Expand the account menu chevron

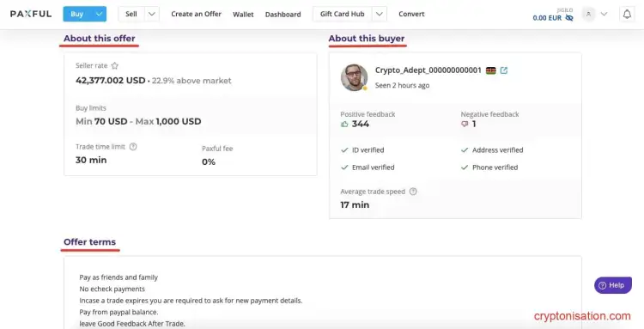(x=604, y=14)
